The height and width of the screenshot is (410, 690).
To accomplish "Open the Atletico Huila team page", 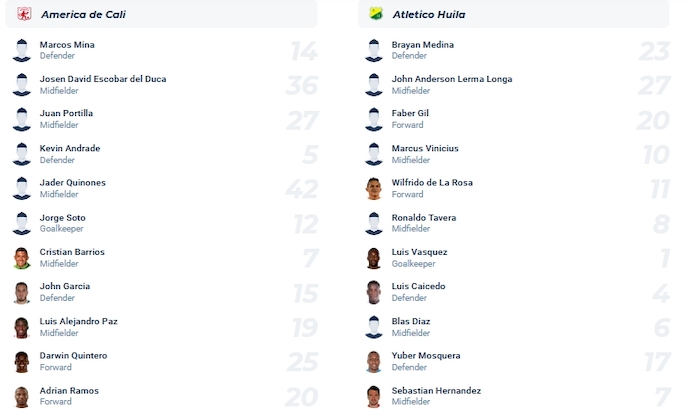I will [x=429, y=15].
